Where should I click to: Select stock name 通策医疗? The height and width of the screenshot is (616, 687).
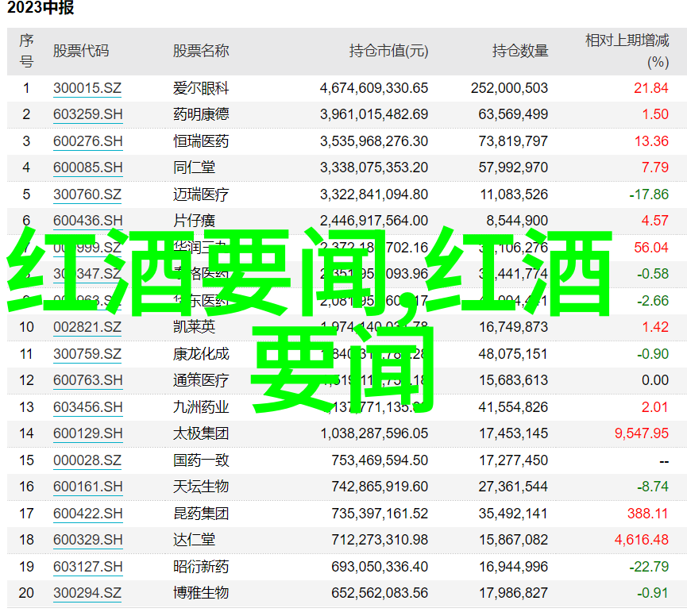201,380
